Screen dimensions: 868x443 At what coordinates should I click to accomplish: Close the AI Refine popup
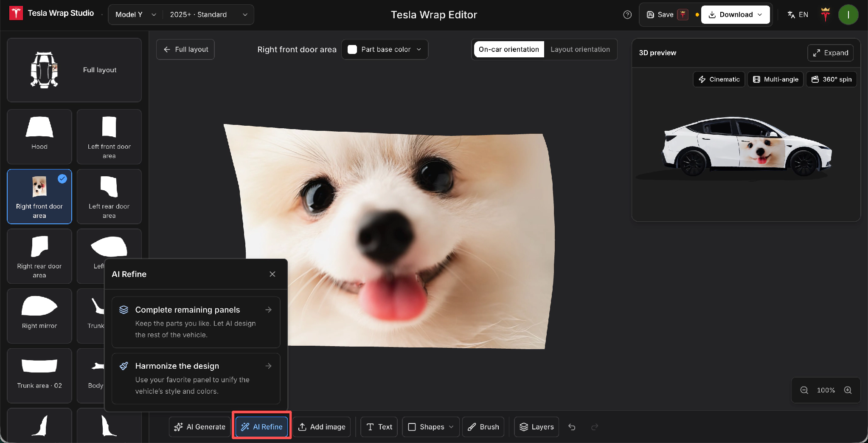[272, 274]
